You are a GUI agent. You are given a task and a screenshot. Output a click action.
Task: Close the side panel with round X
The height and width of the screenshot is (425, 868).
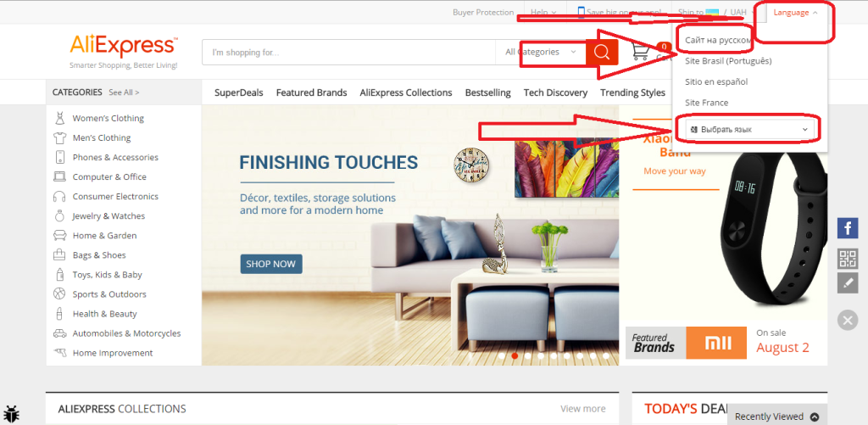click(x=847, y=320)
